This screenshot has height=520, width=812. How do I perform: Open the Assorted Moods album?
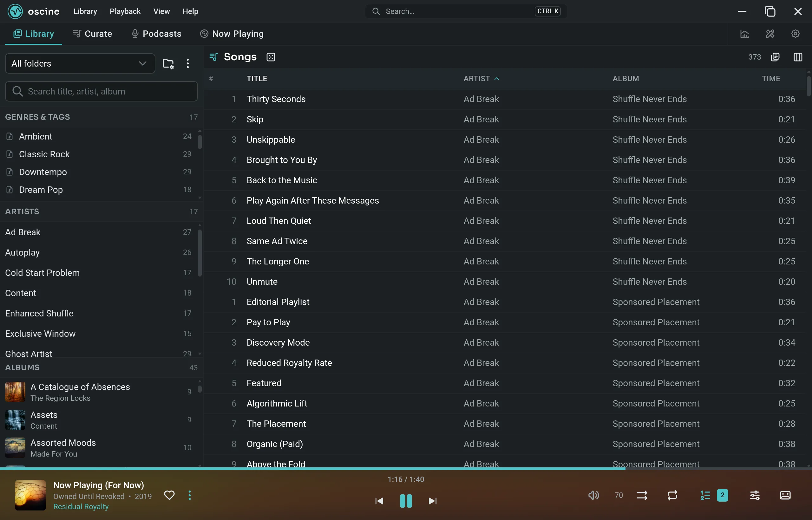tap(99, 448)
